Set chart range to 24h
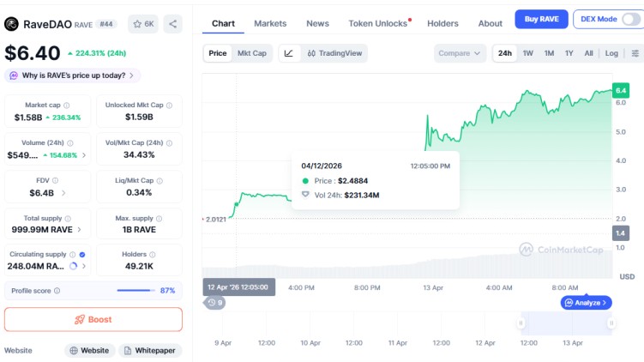 tap(505, 53)
